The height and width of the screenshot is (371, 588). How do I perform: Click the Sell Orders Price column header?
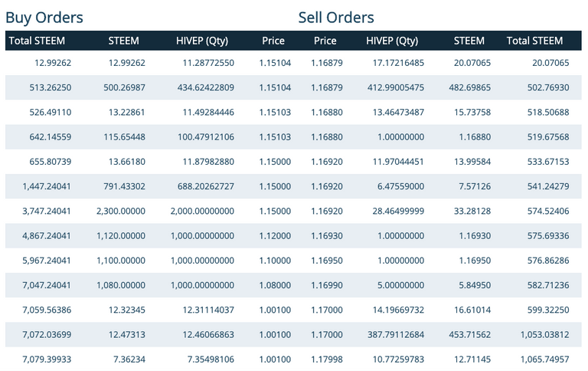(325, 41)
